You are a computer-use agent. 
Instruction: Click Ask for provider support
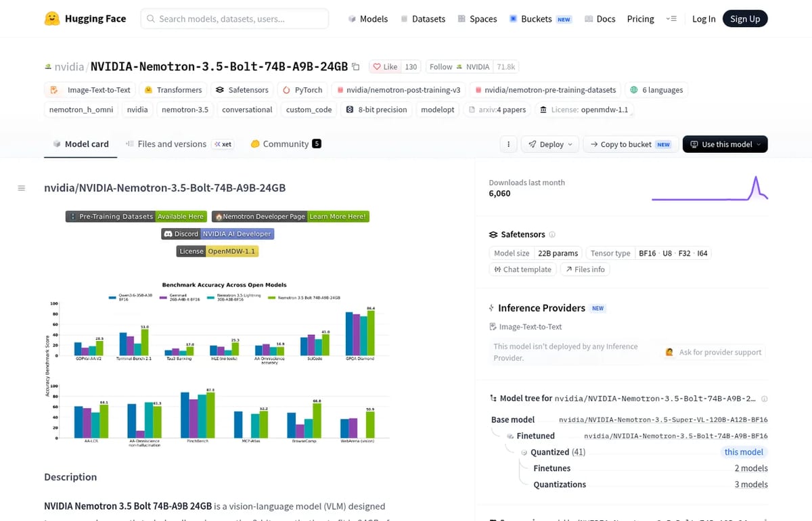[x=714, y=352]
